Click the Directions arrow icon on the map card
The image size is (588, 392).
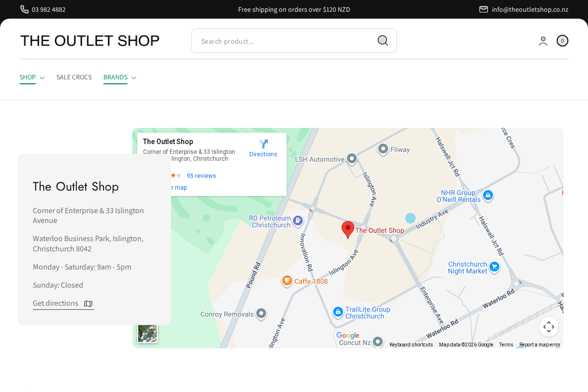[x=263, y=145]
